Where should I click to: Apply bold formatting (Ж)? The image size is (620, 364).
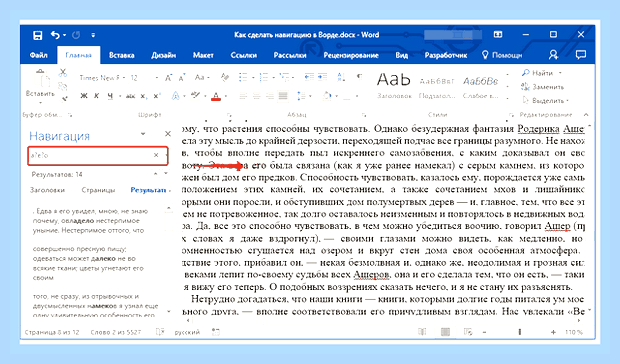(x=84, y=96)
